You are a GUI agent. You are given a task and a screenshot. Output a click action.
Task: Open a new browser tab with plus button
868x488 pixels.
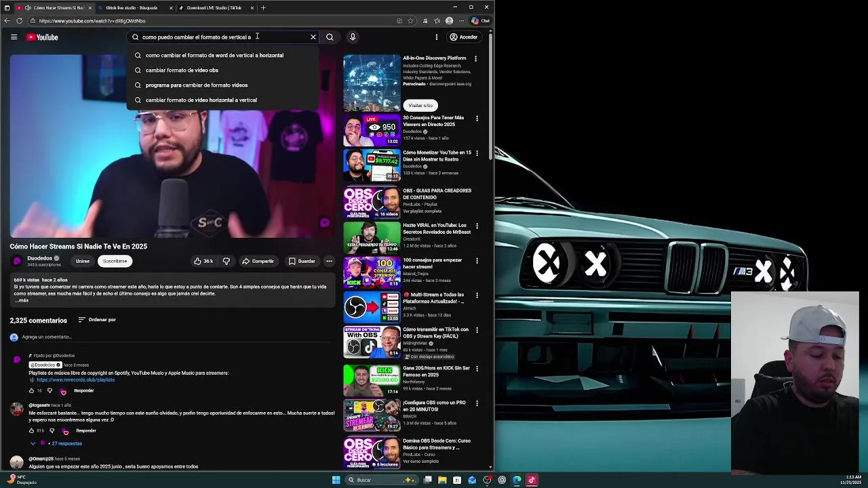pos(263,7)
